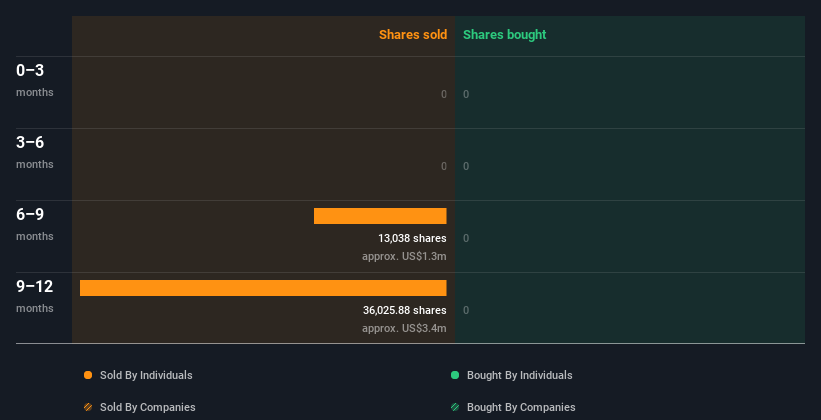Click the 'approx. US$3.4m' amount
The image size is (821, 420).
tap(404, 328)
